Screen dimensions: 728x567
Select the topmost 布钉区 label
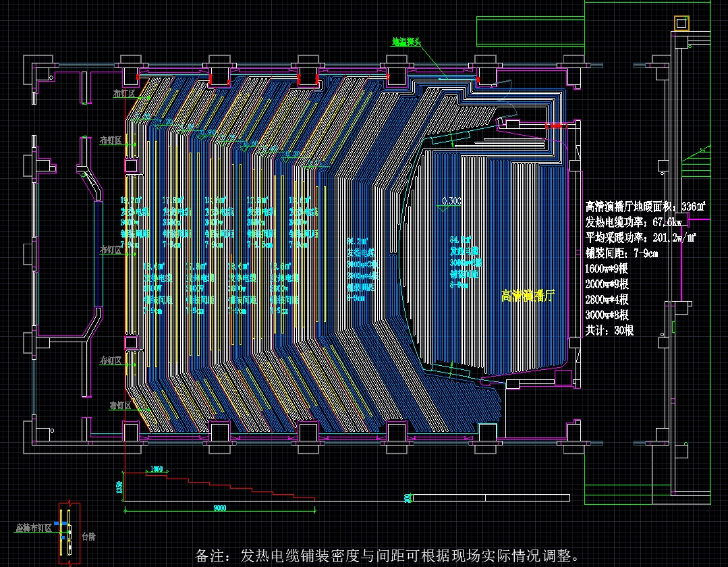pos(123,94)
